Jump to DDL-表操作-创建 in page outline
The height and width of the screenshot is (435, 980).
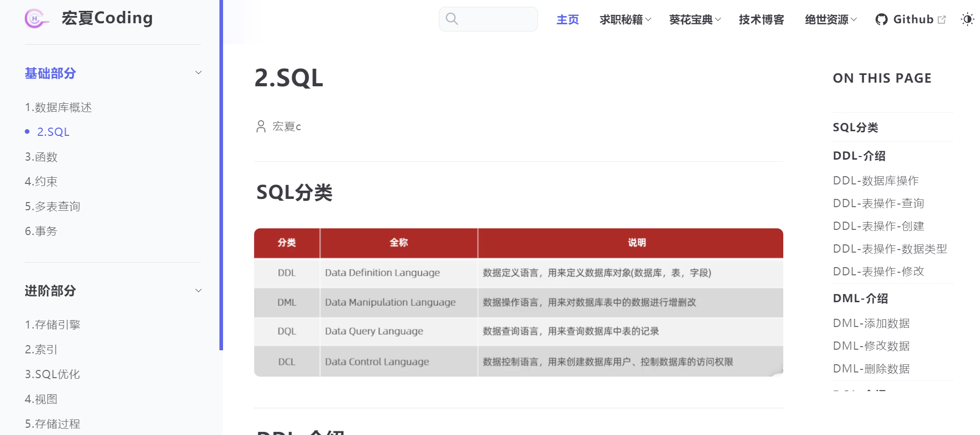(878, 226)
